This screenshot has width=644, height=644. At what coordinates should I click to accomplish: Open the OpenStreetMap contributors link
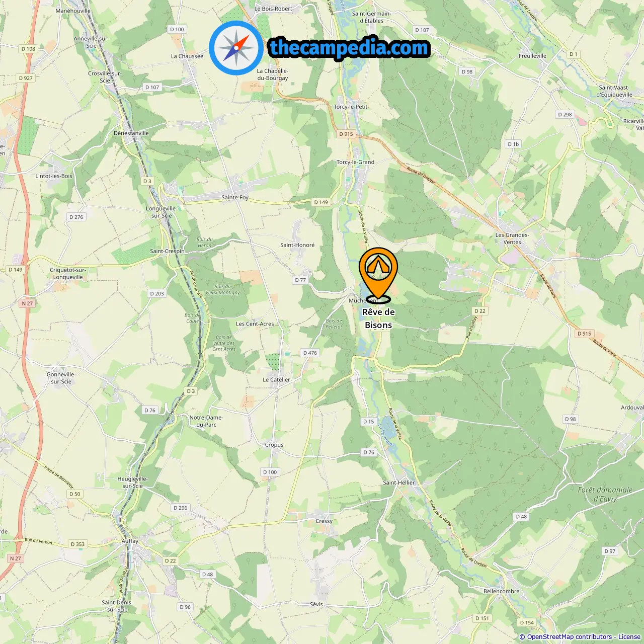click(570, 636)
